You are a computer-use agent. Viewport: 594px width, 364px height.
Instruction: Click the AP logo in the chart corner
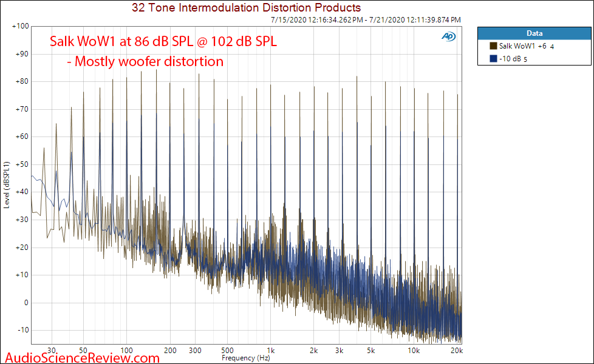coord(448,36)
